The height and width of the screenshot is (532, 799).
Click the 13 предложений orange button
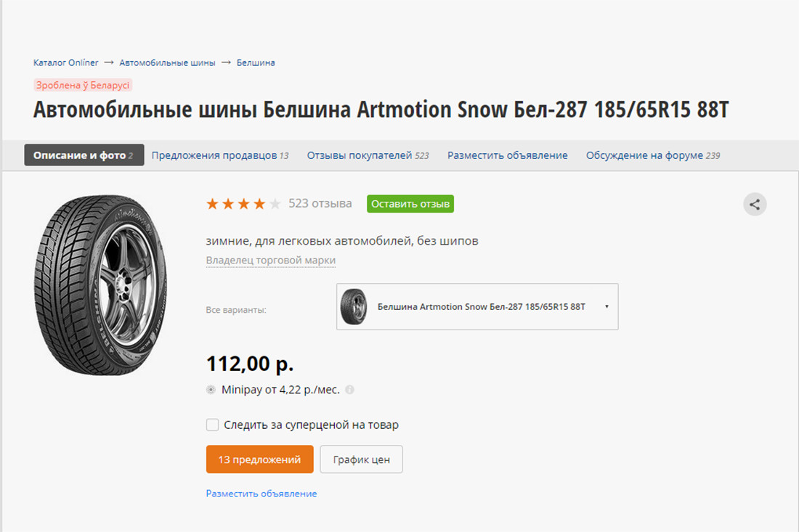point(259,459)
